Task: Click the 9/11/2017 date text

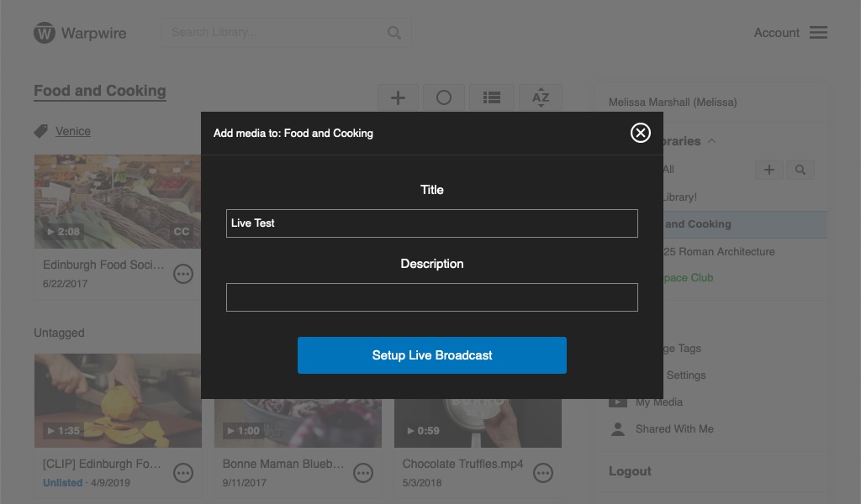Action: (x=245, y=483)
